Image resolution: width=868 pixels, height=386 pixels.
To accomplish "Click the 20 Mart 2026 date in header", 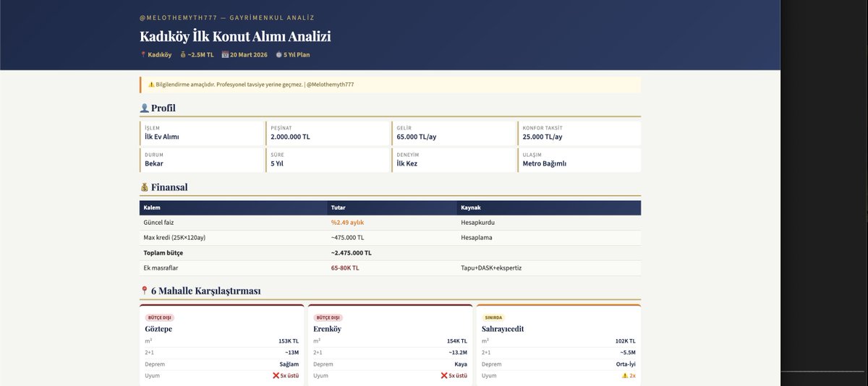I will click(250, 55).
